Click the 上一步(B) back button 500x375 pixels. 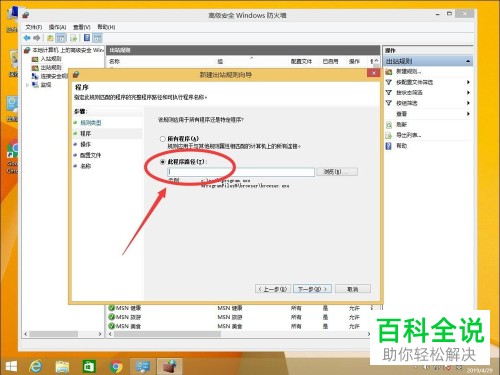pos(273,289)
